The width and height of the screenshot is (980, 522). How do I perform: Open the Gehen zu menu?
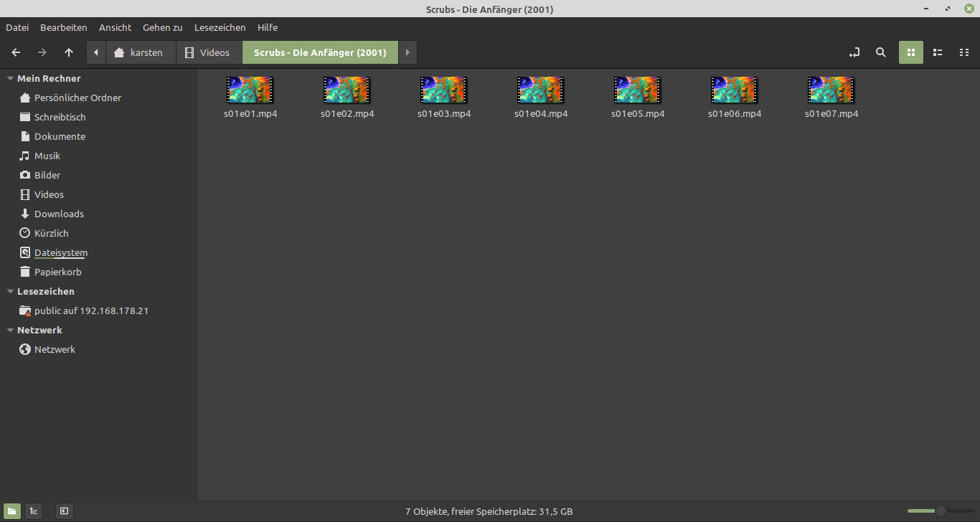click(x=163, y=27)
